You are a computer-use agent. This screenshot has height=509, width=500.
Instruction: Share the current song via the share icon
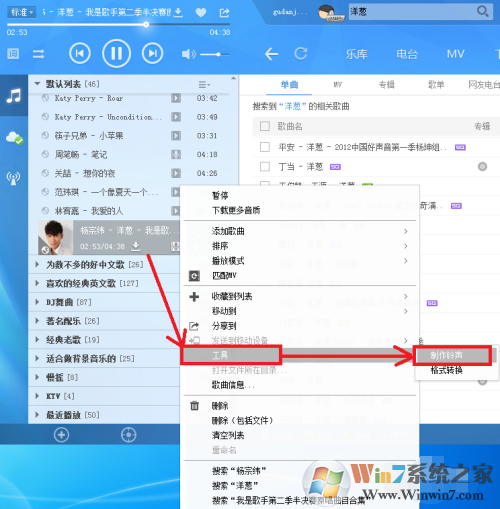[224, 13]
